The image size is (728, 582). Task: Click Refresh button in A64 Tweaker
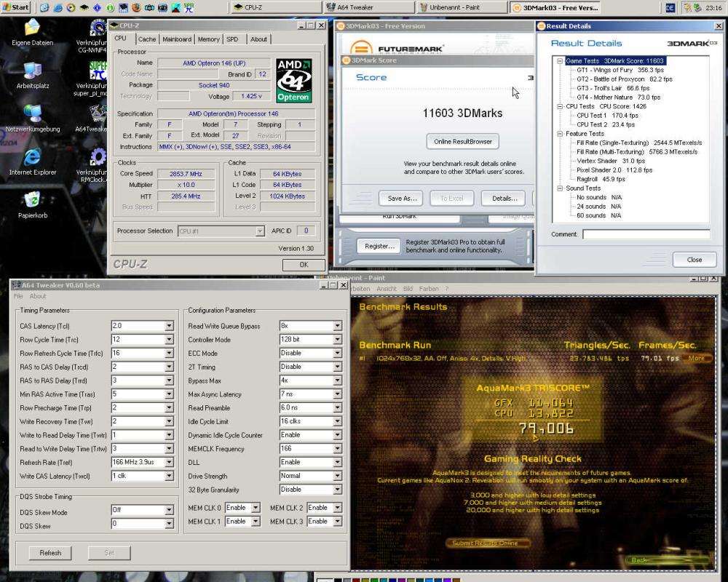pyautogui.click(x=50, y=553)
